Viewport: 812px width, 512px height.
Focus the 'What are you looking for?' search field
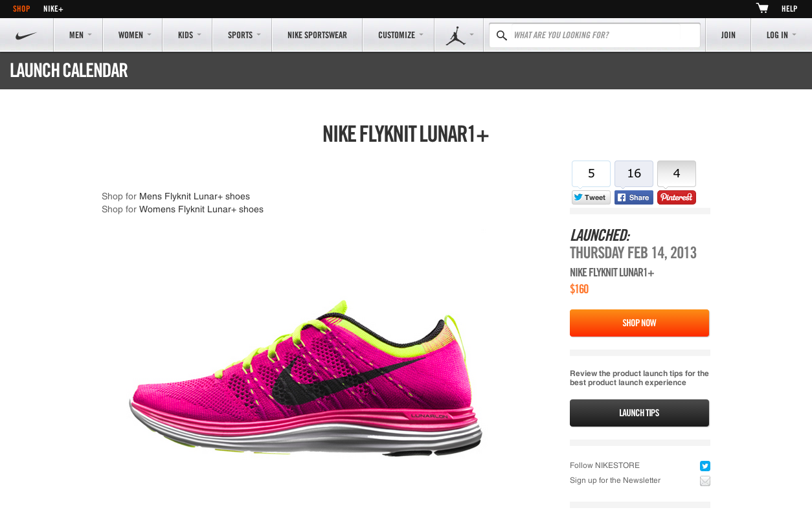pyautogui.click(x=594, y=35)
